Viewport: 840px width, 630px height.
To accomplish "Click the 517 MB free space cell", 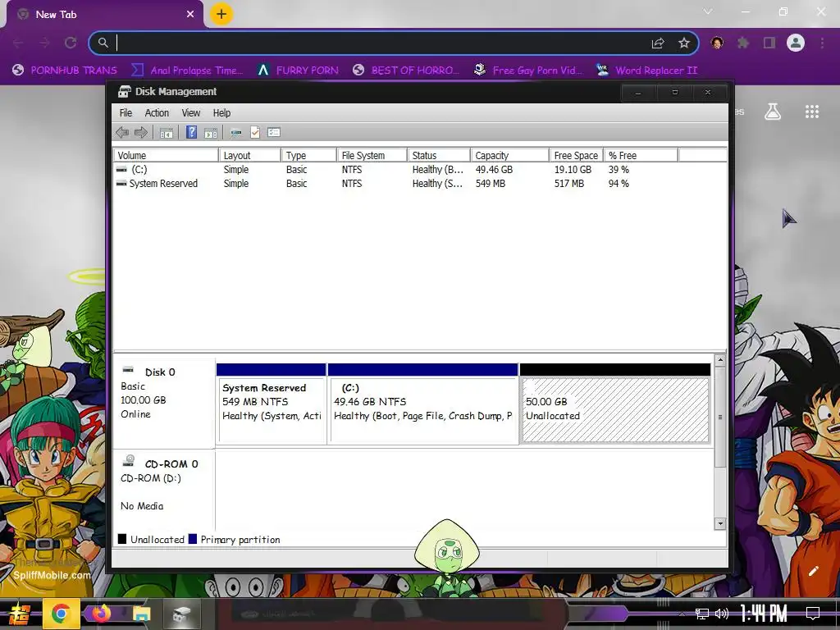I will coord(569,183).
